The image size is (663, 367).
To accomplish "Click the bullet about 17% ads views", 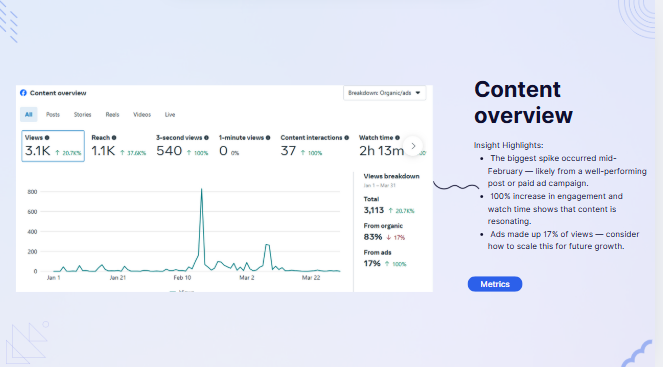I will coord(563,240).
